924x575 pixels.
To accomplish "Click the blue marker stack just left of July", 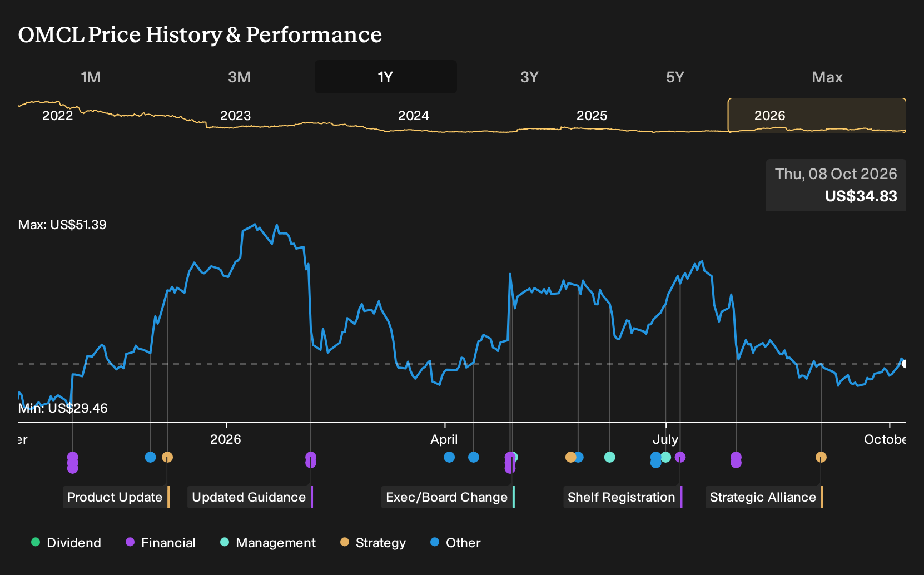I will tap(656, 460).
